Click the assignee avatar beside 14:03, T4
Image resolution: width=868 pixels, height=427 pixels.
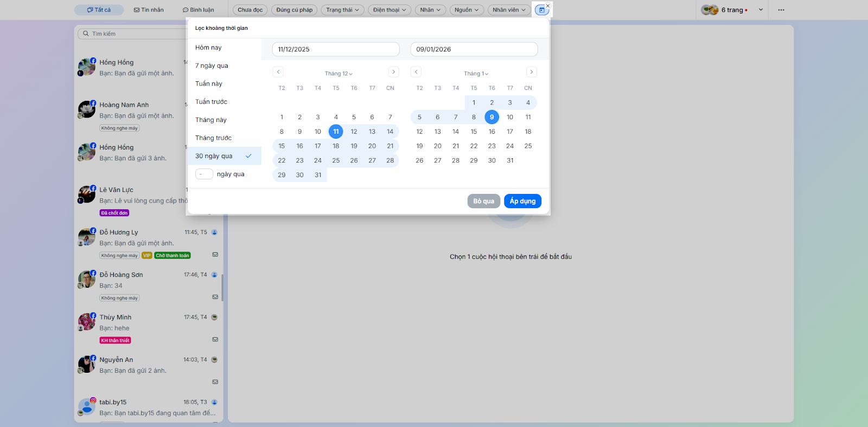214,359
